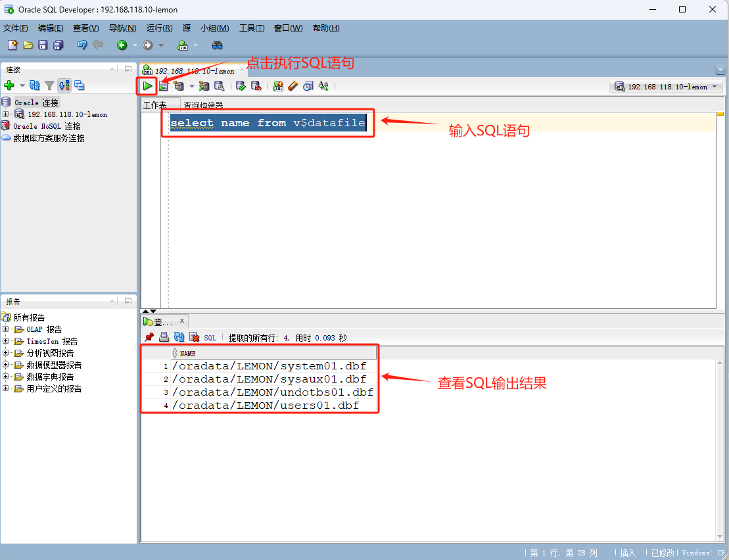Open the 工具(T) menu

point(252,28)
